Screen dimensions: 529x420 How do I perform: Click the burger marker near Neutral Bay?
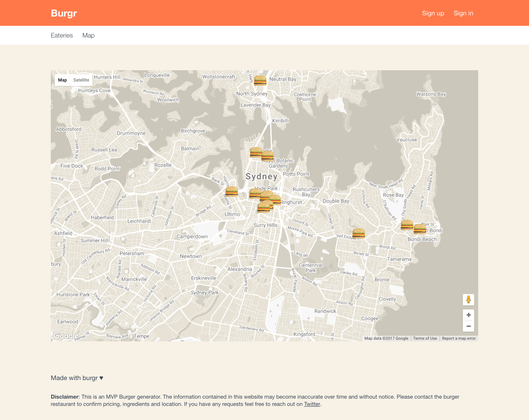pyautogui.click(x=260, y=80)
